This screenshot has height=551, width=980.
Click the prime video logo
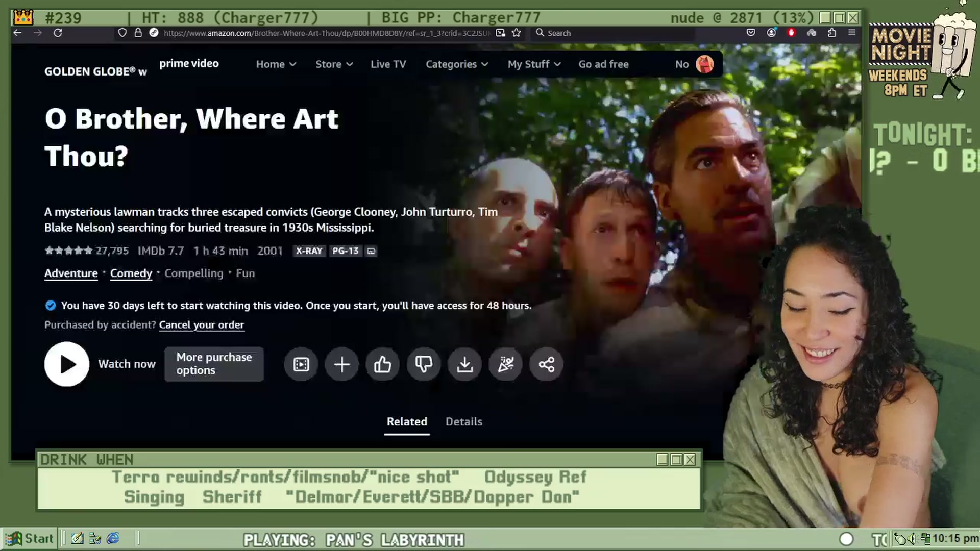pos(189,64)
